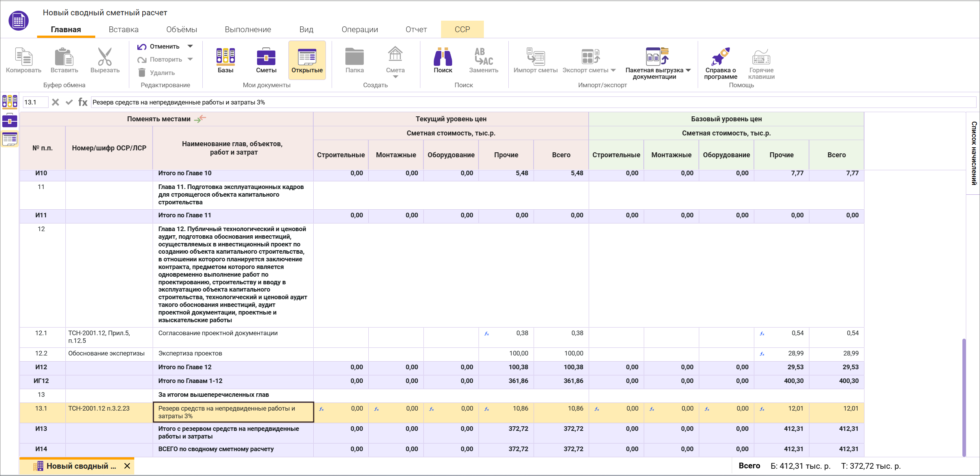The width and height of the screenshot is (980, 476).
Task: Click the swap arrows next to Поменять местами
Action: point(200,119)
